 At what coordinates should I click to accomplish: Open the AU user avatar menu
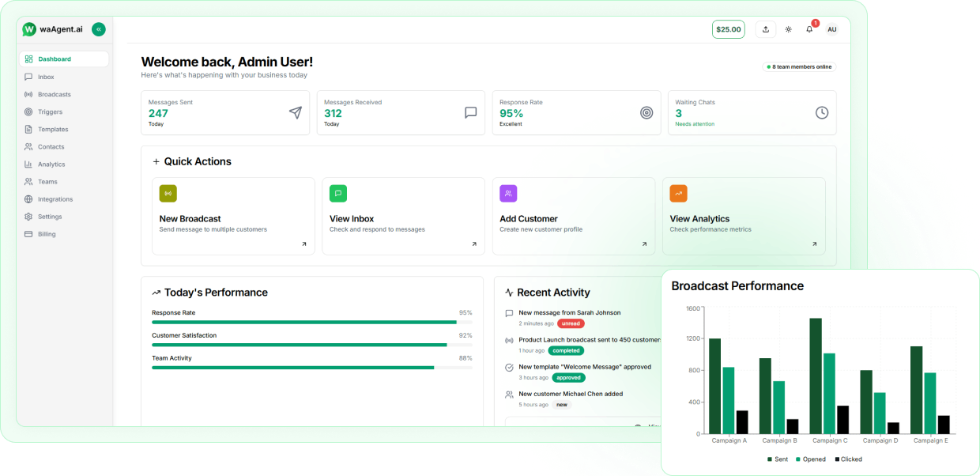831,29
